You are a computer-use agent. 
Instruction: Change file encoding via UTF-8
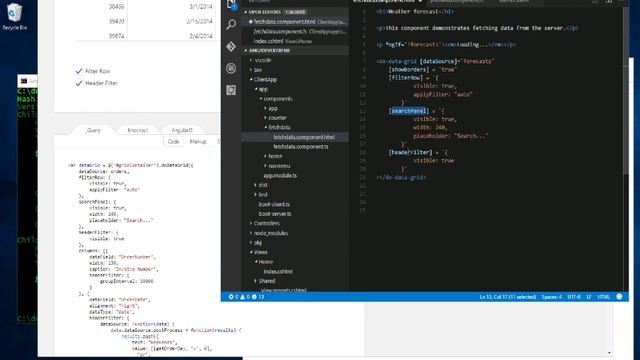pyautogui.click(x=574, y=297)
